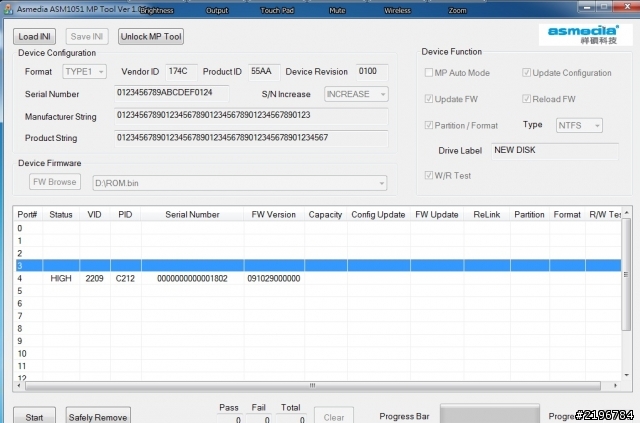Click the Status column header
Screen dimensions: 640x423
pos(61,215)
